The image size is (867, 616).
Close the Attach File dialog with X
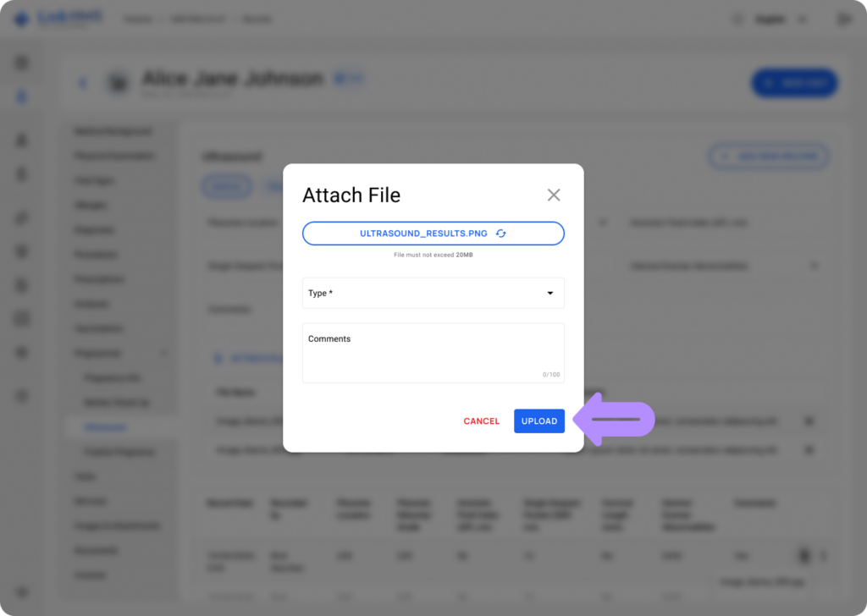(554, 195)
